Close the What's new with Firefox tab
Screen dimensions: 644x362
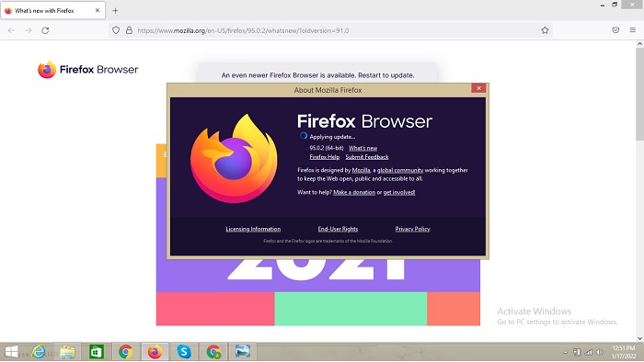pos(98,11)
